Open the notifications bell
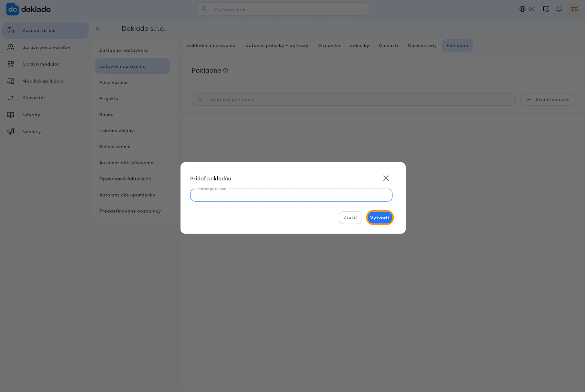This screenshot has width=585, height=392. (x=559, y=9)
